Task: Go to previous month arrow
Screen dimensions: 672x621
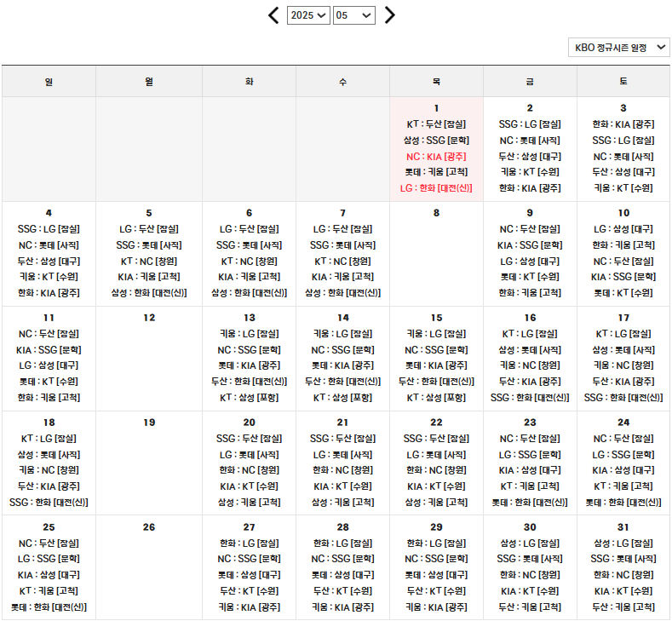Action: [x=273, y=15]
